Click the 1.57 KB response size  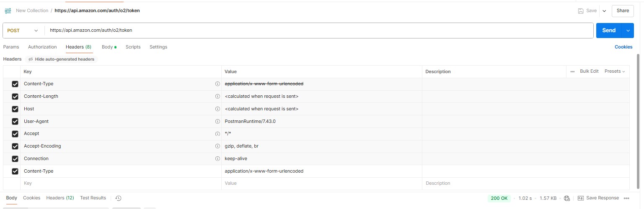548,198
